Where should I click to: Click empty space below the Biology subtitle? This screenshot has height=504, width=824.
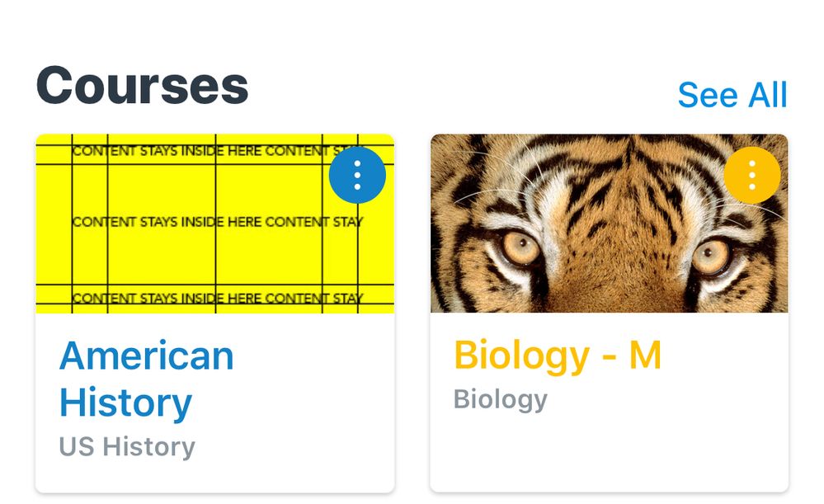coord(609,454)
